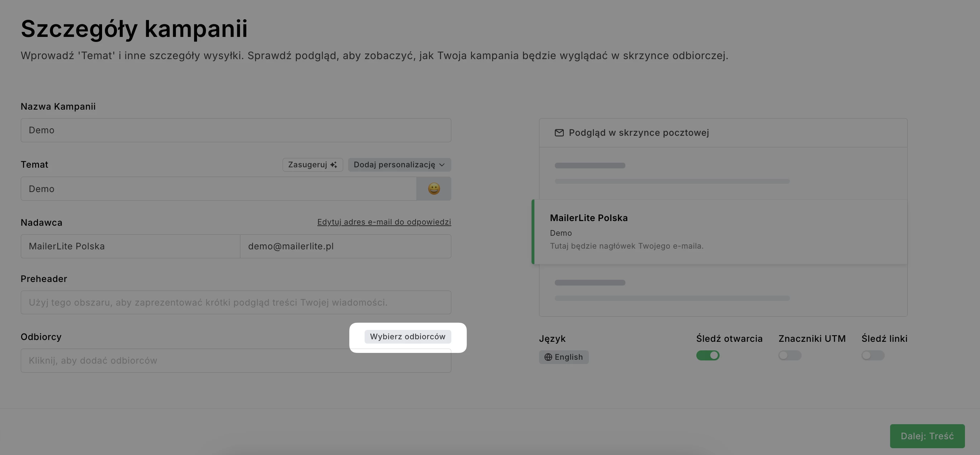Viewport: 980px width, 455px height.
Task: Click the globe icon beside English
Action: coord(548,357)
